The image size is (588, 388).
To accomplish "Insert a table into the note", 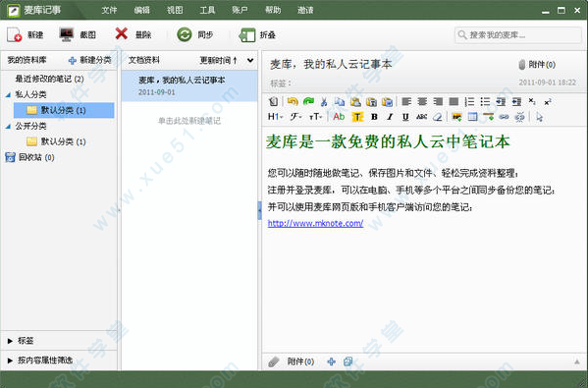I will (472, 117).
